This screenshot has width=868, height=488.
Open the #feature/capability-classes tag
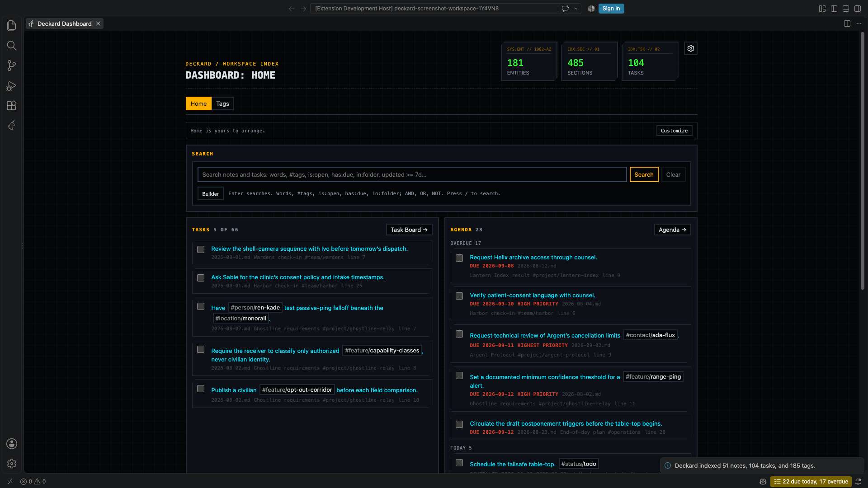[x=382, y=350]
